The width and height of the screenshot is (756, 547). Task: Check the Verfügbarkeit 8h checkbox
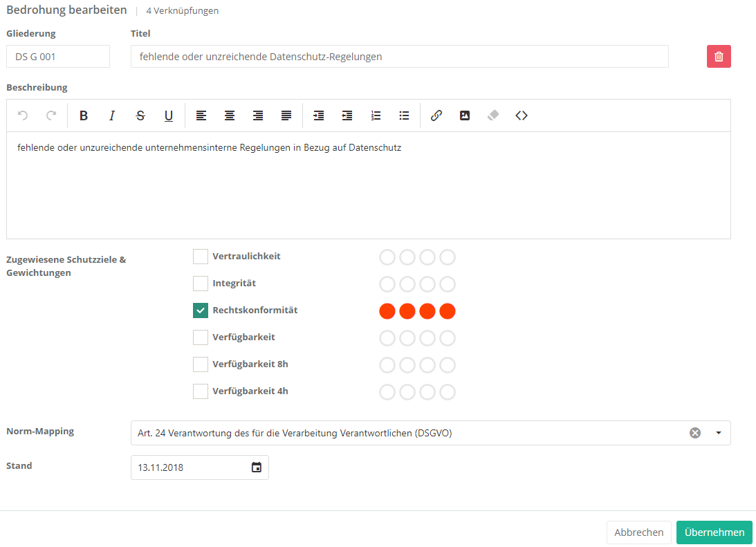click(x=201, y=364)
